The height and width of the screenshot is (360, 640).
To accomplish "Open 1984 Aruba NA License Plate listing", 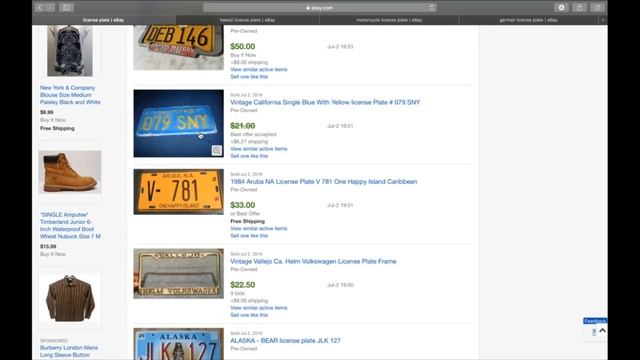I will (324, 182).
